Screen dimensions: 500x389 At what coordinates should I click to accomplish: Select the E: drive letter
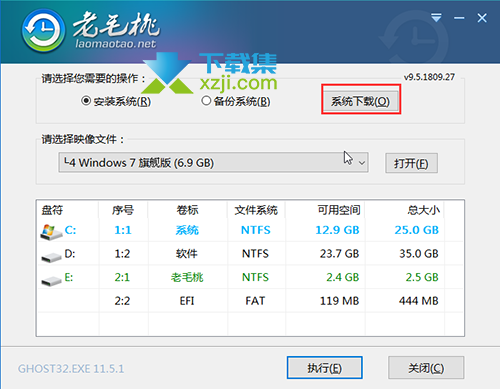tap(69, 277)
